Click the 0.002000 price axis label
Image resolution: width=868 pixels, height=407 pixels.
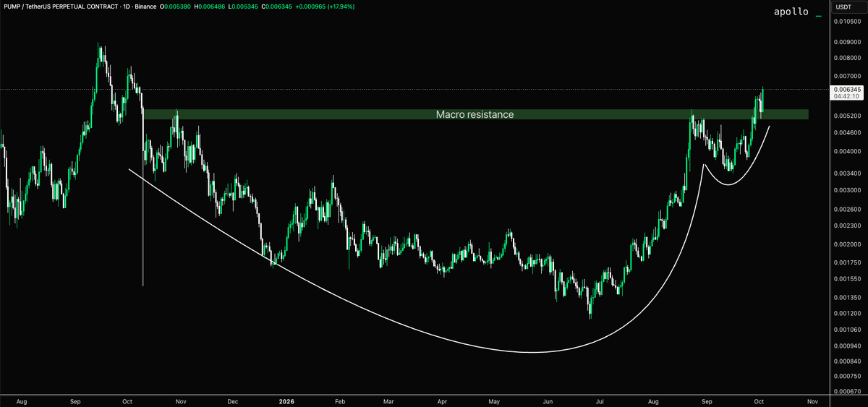click(x=846, y=245)
